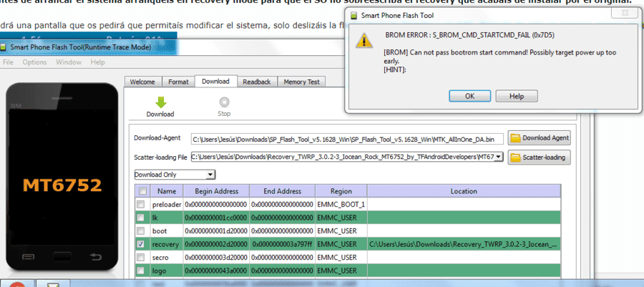The width and height of the screenshot is (644, 287).
Task: Open the File menu
Action: pos(8,62)
